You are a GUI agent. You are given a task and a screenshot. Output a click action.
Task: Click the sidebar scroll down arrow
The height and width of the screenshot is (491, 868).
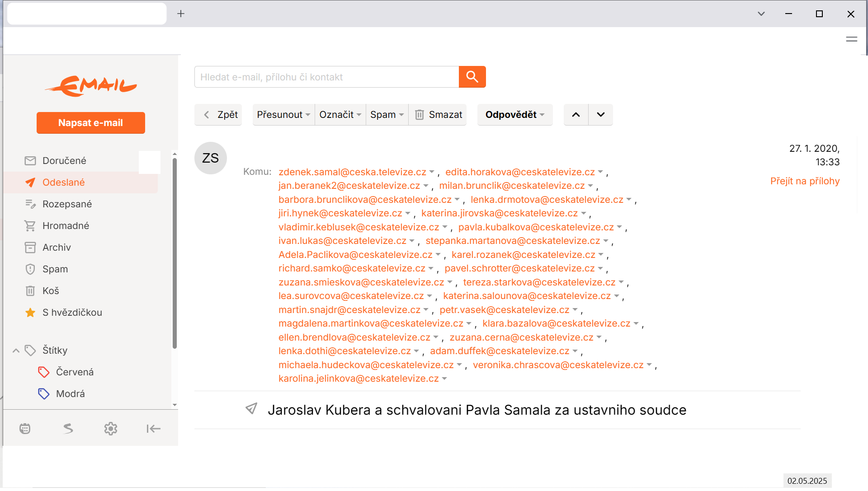tap(175, 405)
